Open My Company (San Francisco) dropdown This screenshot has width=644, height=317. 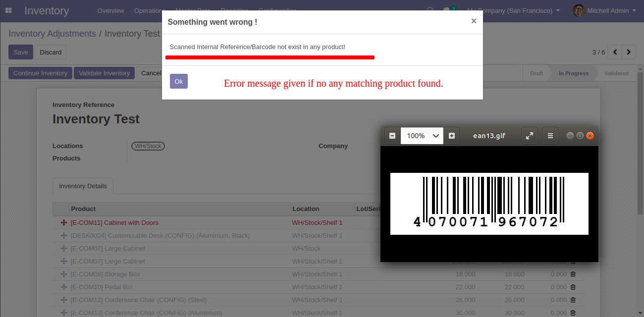(x=514, y=10)
